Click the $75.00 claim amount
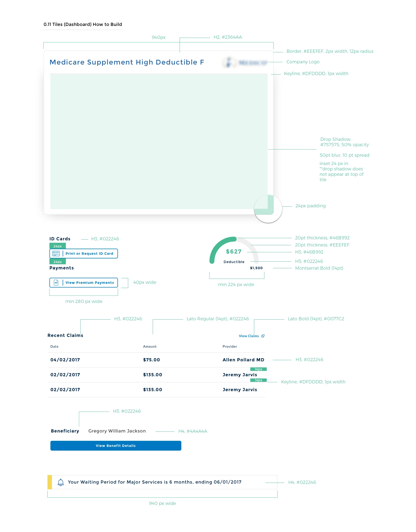 click(x=151, y=360)
